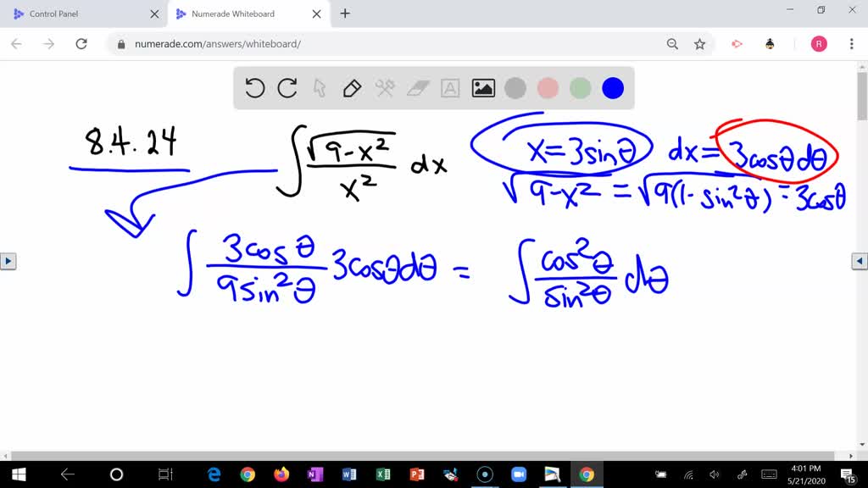
Task: Click the Insert Image tool
Action: pyautogui.click(x=482, y=87)
